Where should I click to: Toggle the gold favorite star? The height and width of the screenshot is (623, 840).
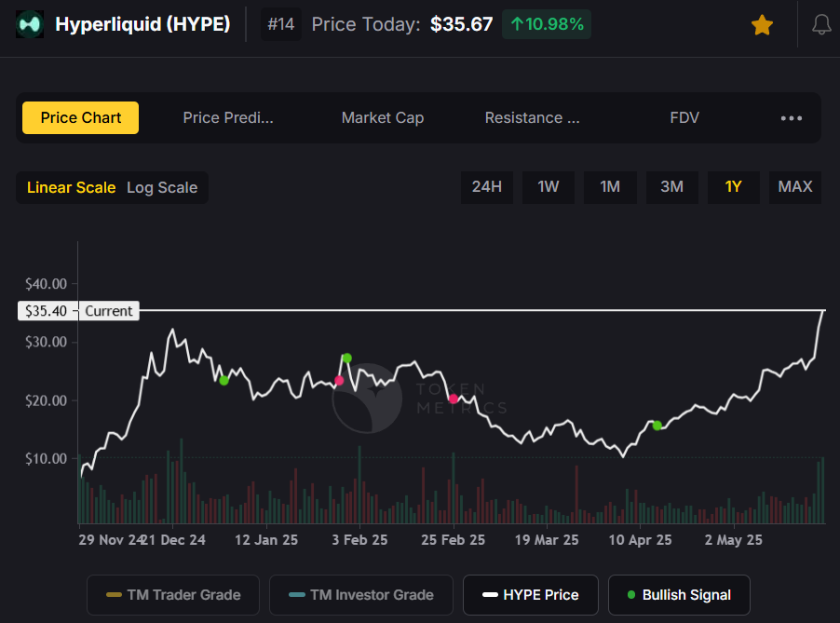[x=762, y=25]
